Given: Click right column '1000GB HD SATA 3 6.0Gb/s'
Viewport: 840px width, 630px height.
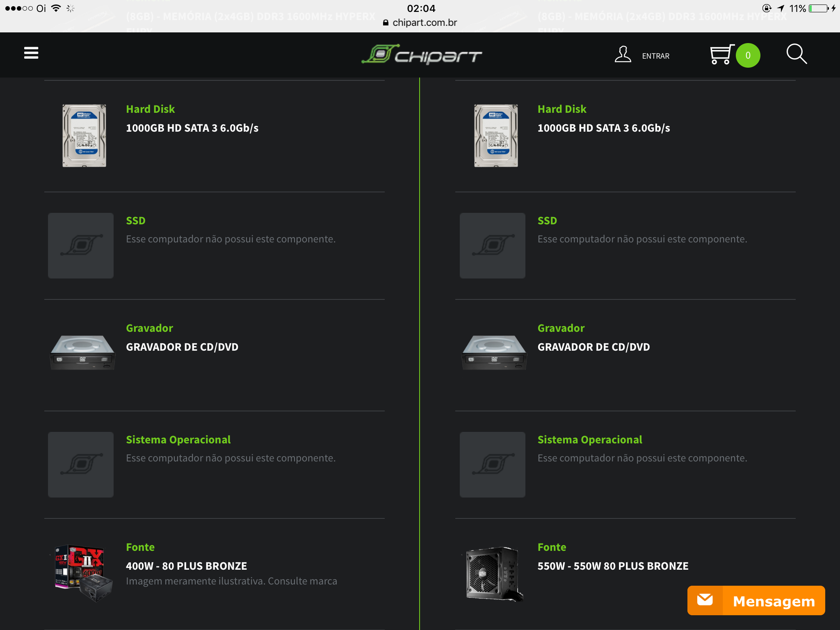Looking at the screenshot, I should tap(604, 128).
